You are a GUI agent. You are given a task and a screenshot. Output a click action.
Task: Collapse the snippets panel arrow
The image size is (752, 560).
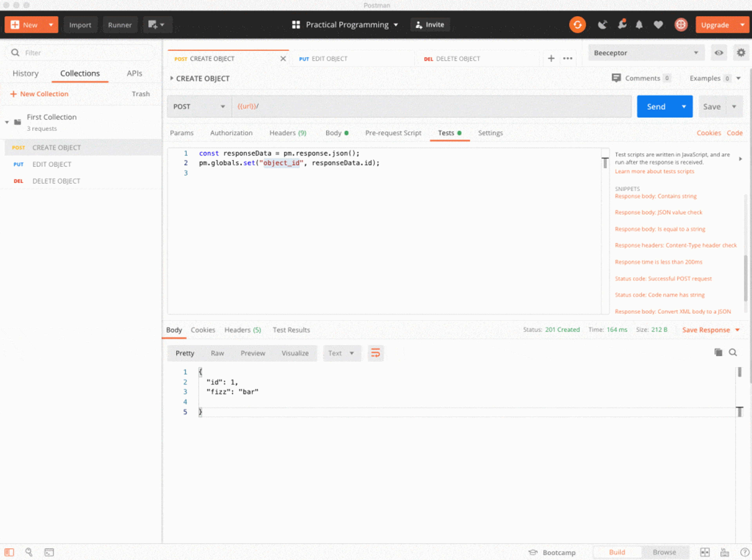[740, 159]
